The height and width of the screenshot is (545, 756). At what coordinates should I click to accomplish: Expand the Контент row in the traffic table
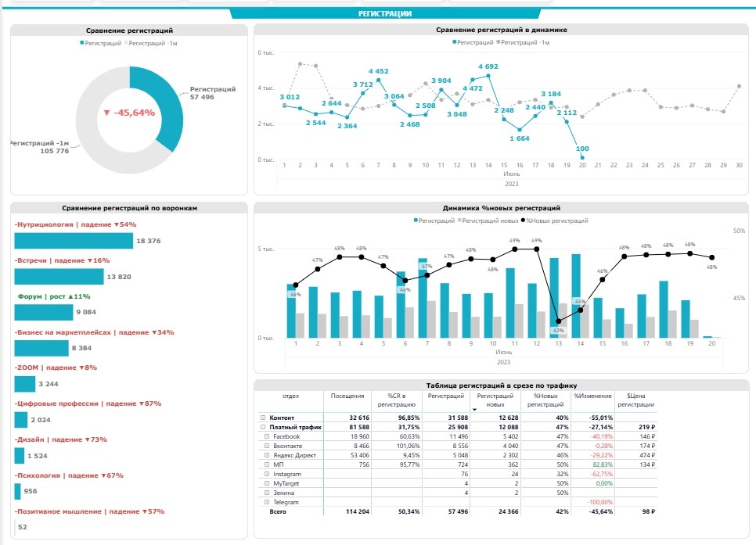(x=263, y=418)
